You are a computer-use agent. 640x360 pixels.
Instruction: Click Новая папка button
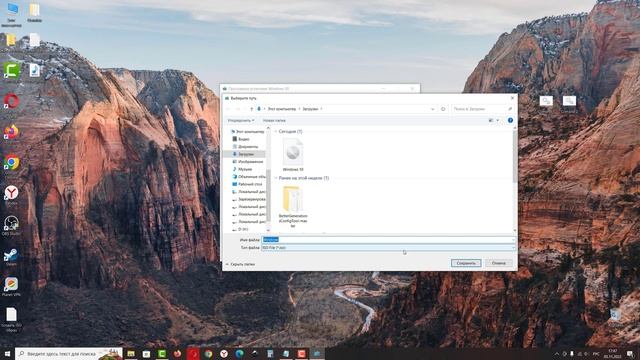[x=274, y=120]
